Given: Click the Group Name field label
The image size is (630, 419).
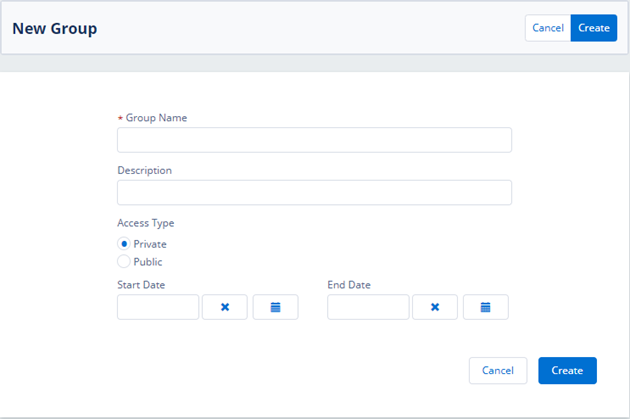Looking at the screenshot, I should [x=156, y=118].
